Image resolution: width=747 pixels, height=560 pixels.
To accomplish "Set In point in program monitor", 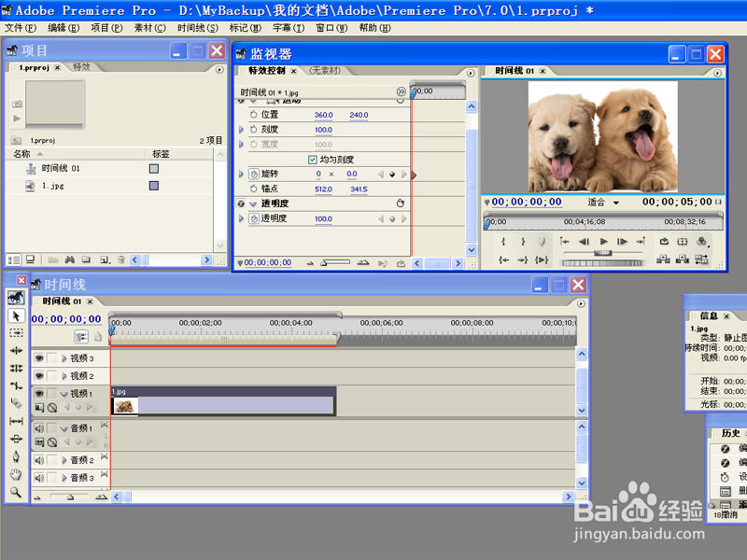I will pyautogui.click(x=503, y=242).
